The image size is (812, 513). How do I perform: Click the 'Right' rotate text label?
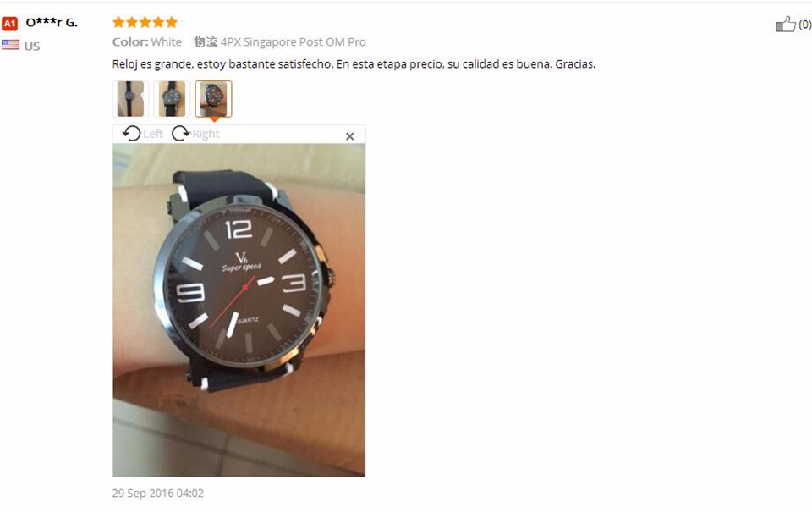pos(206,135)
